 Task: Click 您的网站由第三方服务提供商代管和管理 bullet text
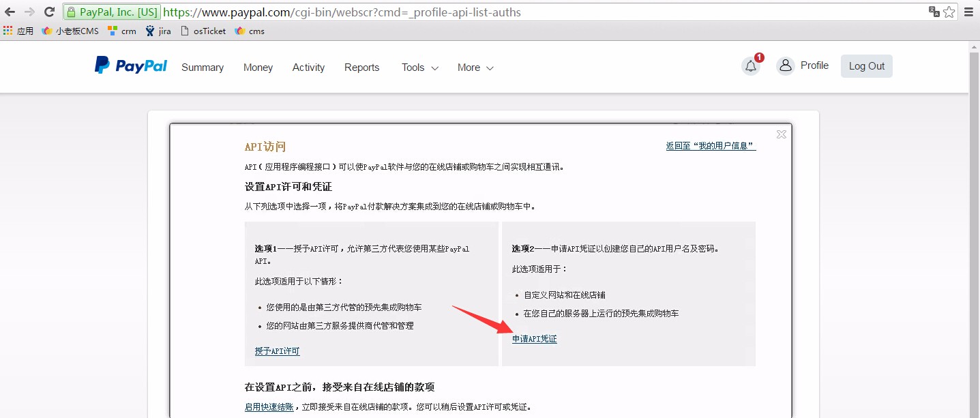tap(340, 326)
